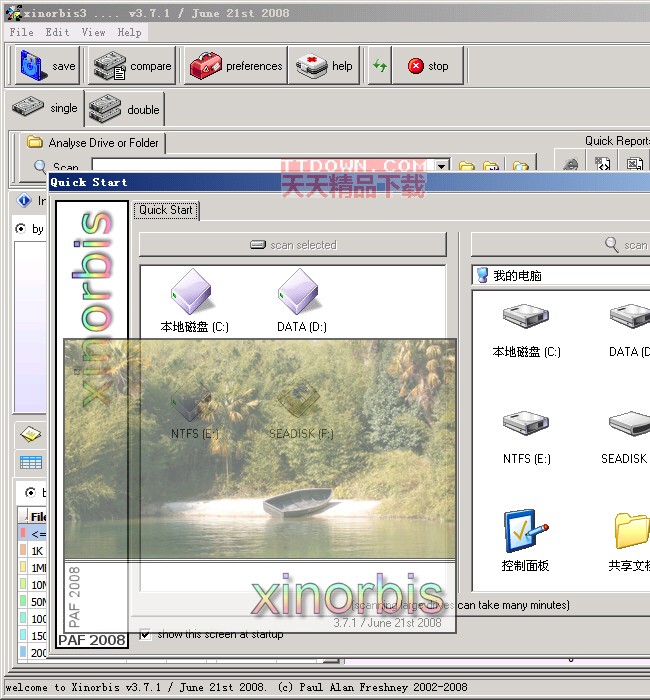Click the Quick Report label
650x700 pixels.
pyautogui.click(x=617, y=141)
